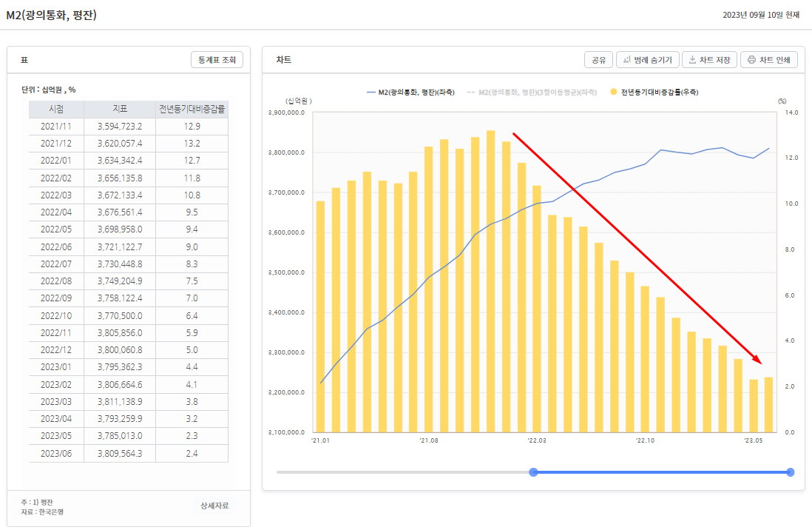Select the 2022/12 date cell
The width and height of the screenshot is (812, 530).
pos(56,350)
